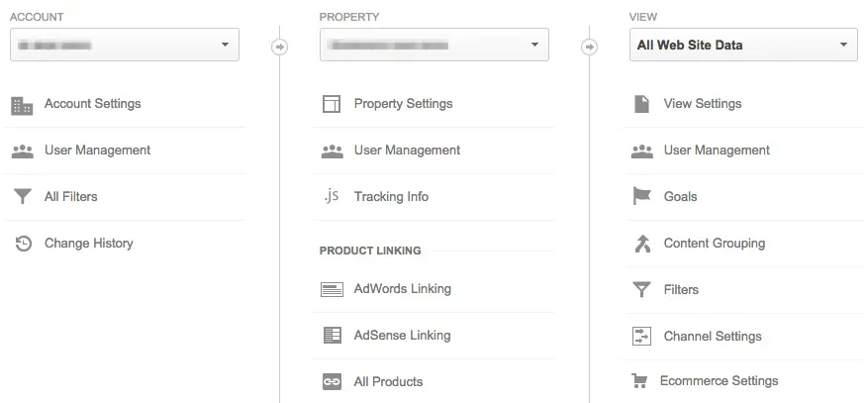Click the Tracking Info .js icon
The image size is (868, 403).
[x=332, y=196]
